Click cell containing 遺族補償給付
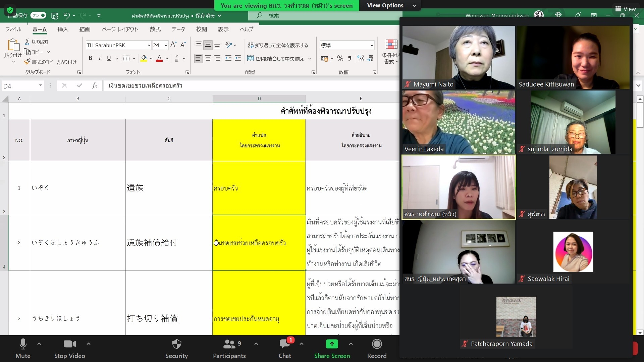 (x=169, y=243)
